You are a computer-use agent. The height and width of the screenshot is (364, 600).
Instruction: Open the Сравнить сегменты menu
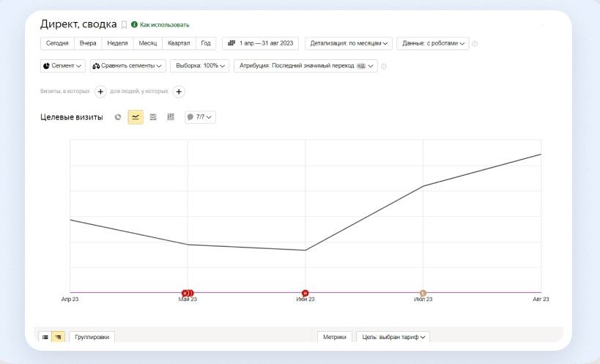pyautogui.click(x=128, y=66)
